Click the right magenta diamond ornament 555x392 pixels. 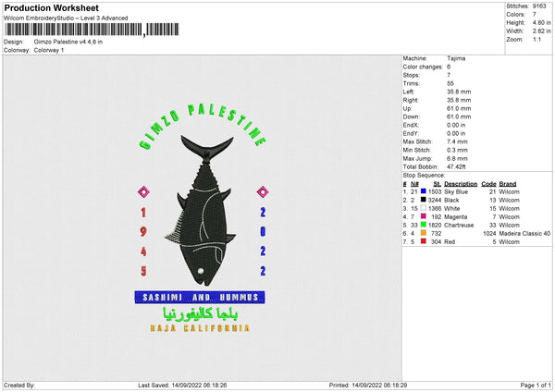[263, 192]
